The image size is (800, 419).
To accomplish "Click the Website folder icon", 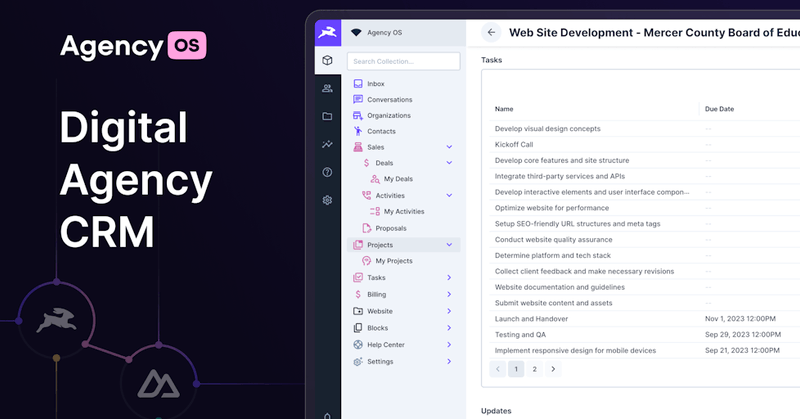I will pyautogui.click(x=358, y=311).
